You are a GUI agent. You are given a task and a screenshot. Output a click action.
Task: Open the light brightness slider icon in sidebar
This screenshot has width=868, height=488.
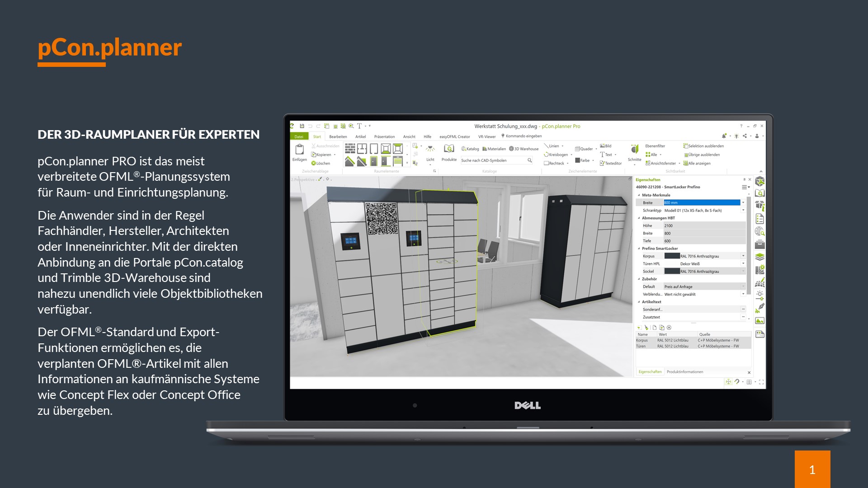[x=760, y=296]
